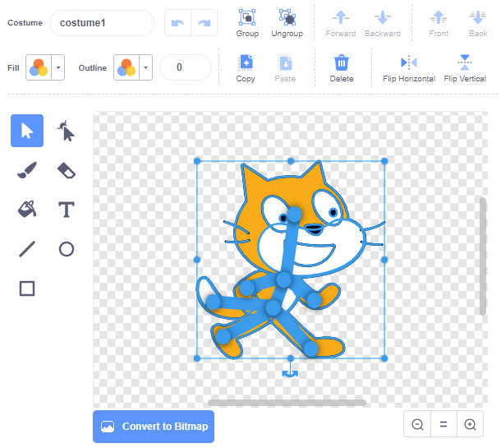Choose the Text tool
This screenshot has height=448, width=501.
[66, 210]
